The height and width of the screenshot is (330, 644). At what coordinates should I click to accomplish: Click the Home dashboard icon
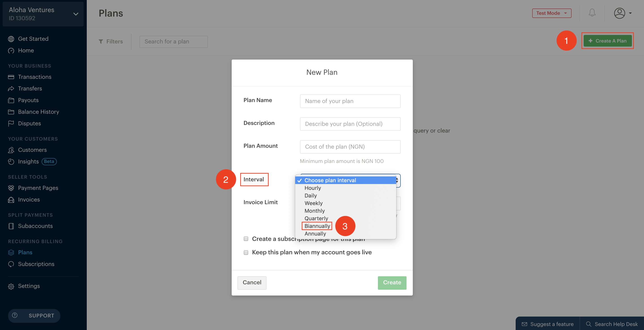click(11, 51)
